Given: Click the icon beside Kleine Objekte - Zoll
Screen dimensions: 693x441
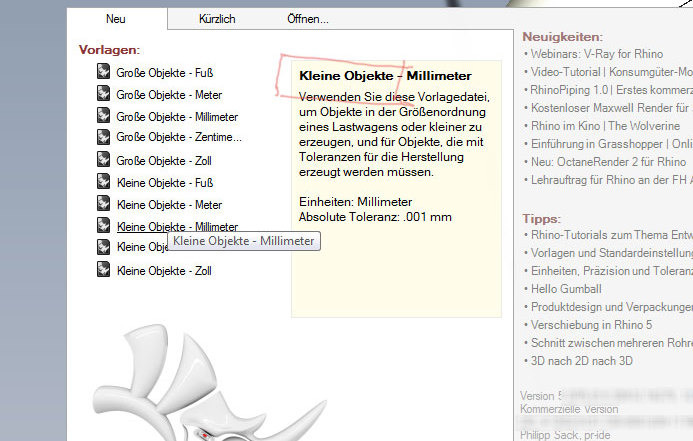Looking at the screenshot, I should click(103, 269).
